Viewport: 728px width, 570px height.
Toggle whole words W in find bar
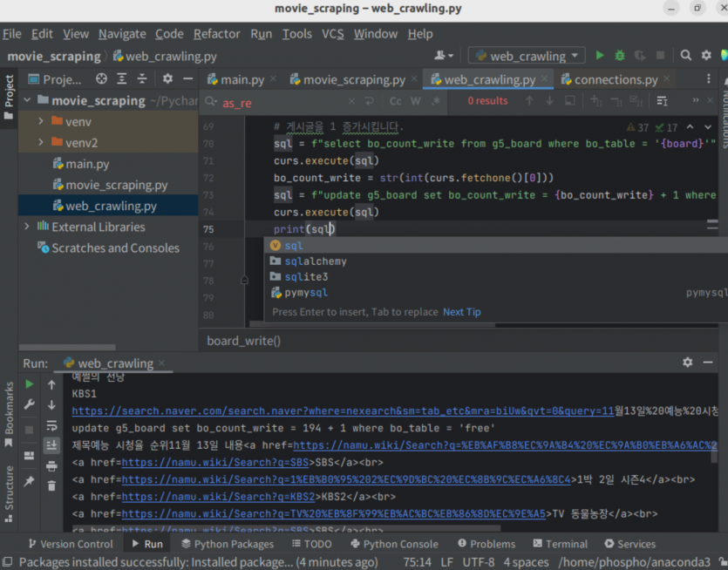pos(416,101)
